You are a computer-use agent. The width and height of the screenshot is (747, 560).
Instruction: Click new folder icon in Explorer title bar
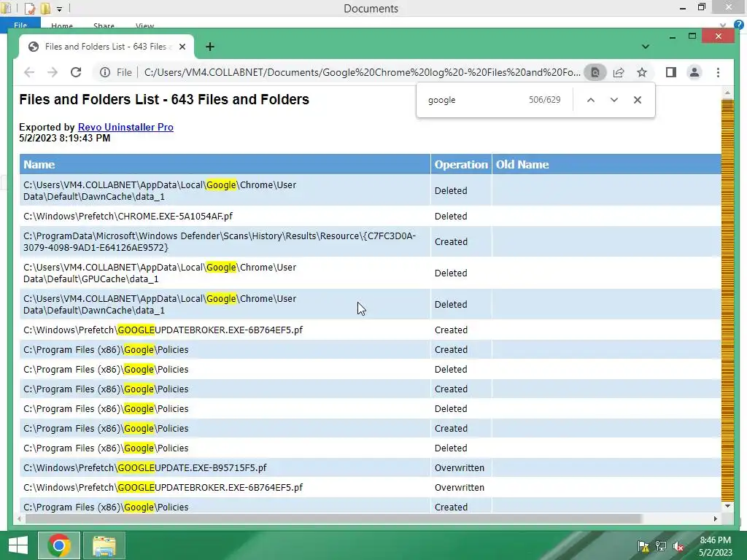coord(45,8)
